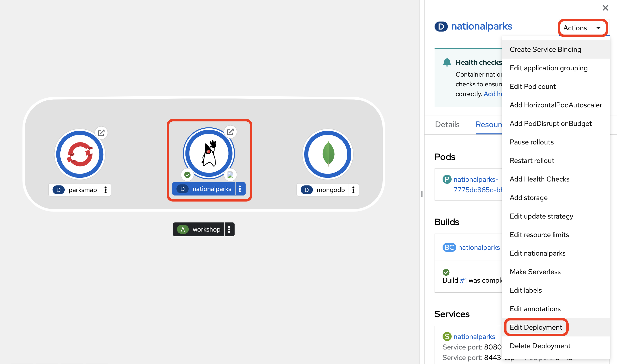The width and height of the screenshot is (617, 364).
Task: Click the mongodb leaf node icon
Action: (x=328, y=154)
